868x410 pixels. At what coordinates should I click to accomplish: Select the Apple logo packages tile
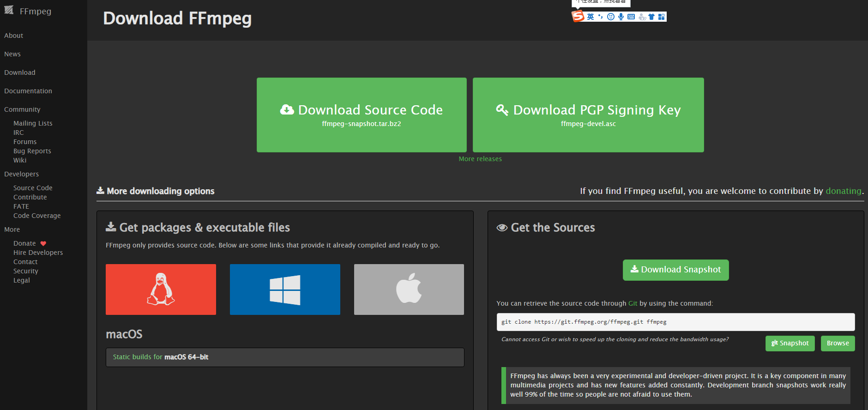tap(409, 289)
